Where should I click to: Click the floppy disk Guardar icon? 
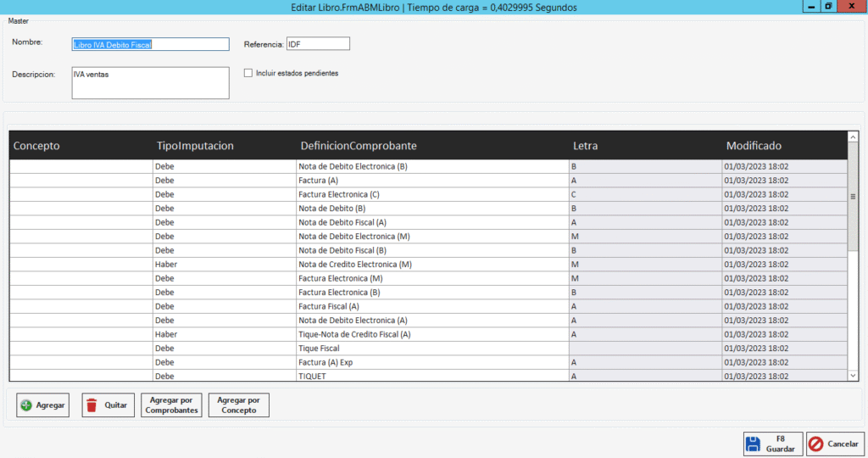tap(751, 444)
